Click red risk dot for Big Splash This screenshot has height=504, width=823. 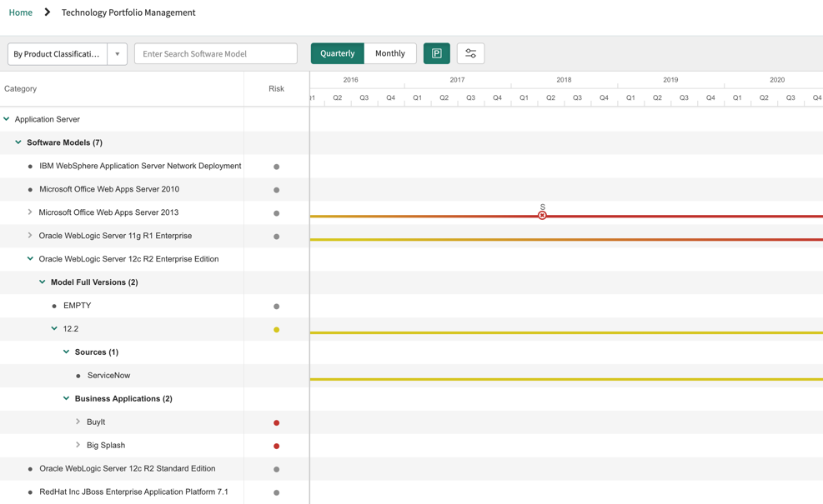click(x=277, y=447)
